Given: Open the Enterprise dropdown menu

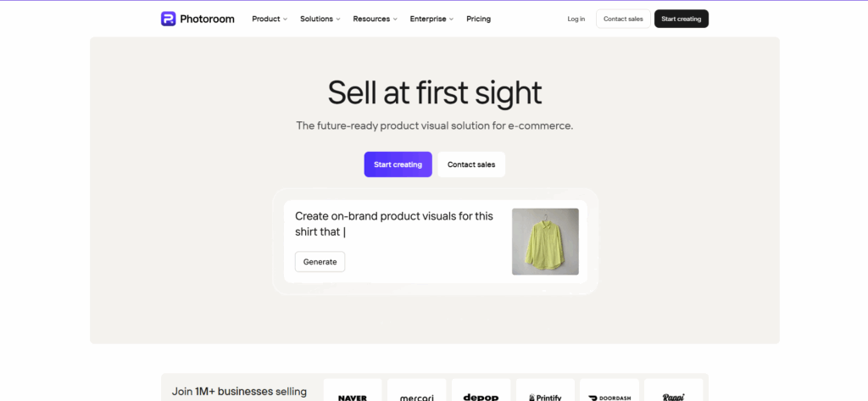Looking at the screenshot, I should click(431, 19).
